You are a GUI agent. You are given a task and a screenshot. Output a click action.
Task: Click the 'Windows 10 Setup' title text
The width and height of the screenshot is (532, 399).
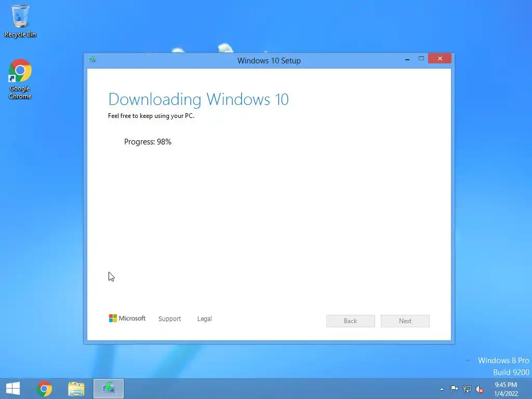pos(269,60)
